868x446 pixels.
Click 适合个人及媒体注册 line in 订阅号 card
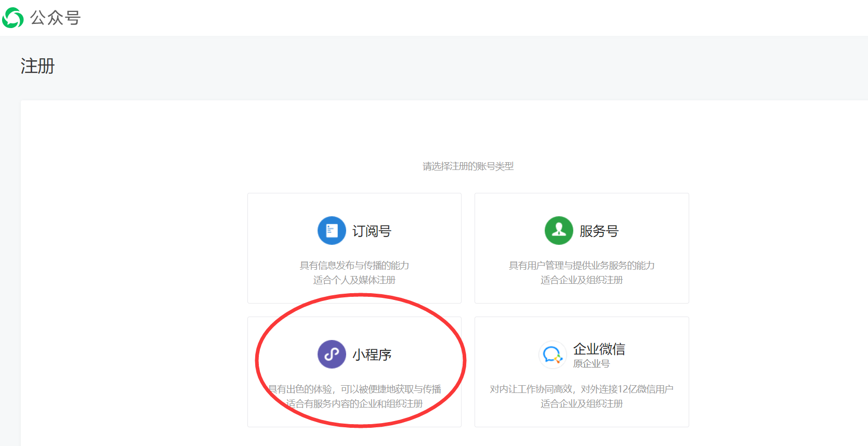[354, 280]
